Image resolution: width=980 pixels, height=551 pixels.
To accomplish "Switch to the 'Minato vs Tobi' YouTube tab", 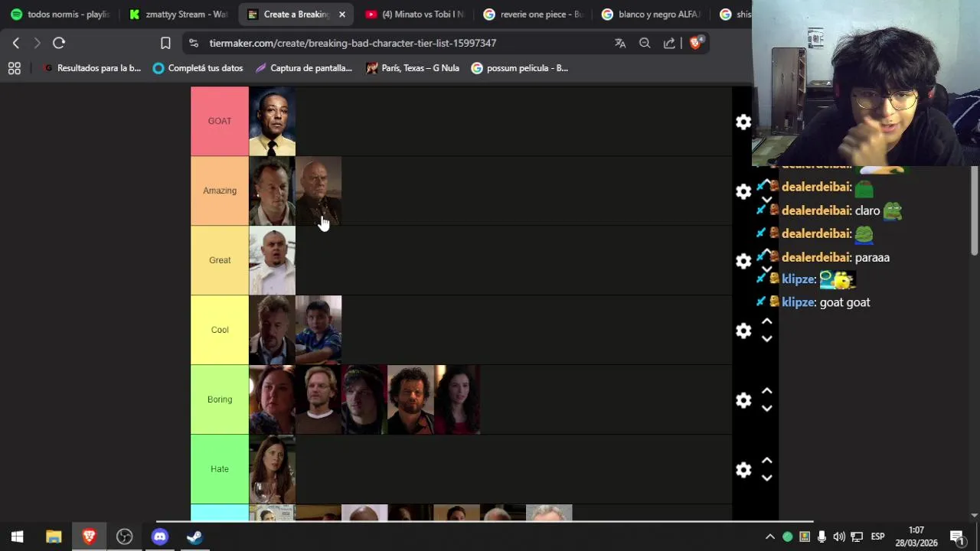I will 416,14.
